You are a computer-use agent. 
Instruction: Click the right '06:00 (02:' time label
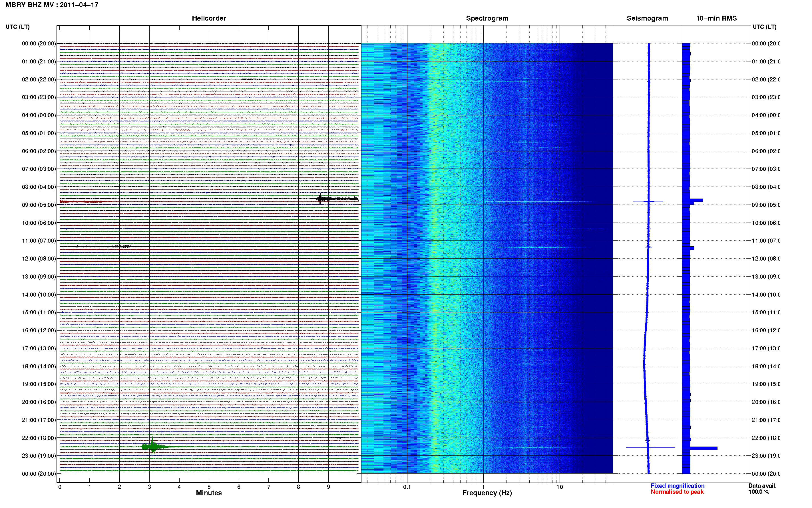pos(766,151)
